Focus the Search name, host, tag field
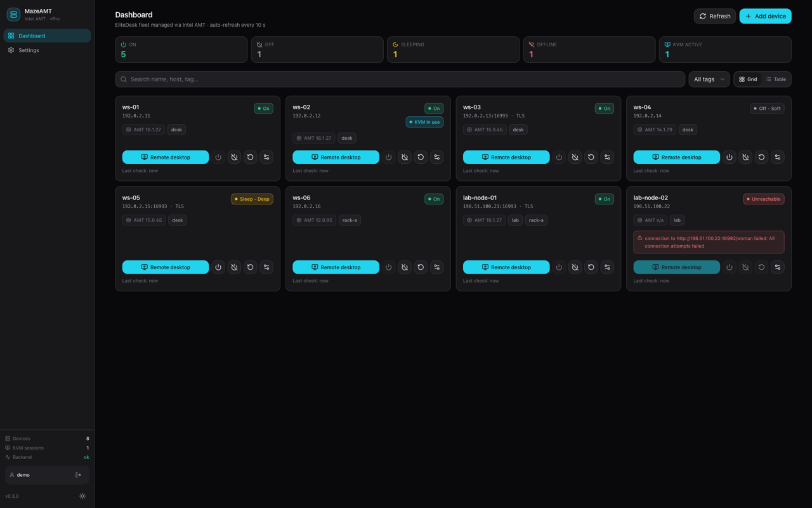 pyautogui.click(x=400, y=79)
